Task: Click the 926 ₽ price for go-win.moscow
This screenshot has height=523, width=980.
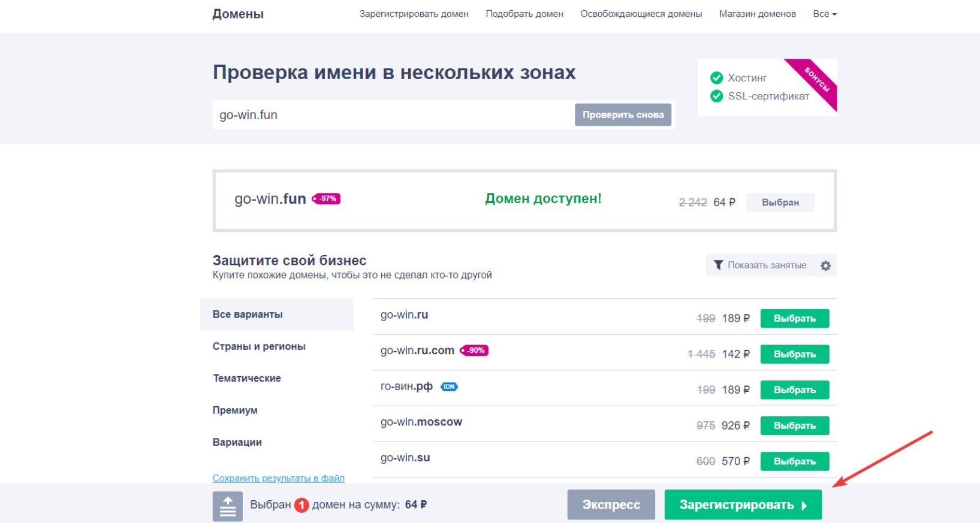Action: [735, 426]
